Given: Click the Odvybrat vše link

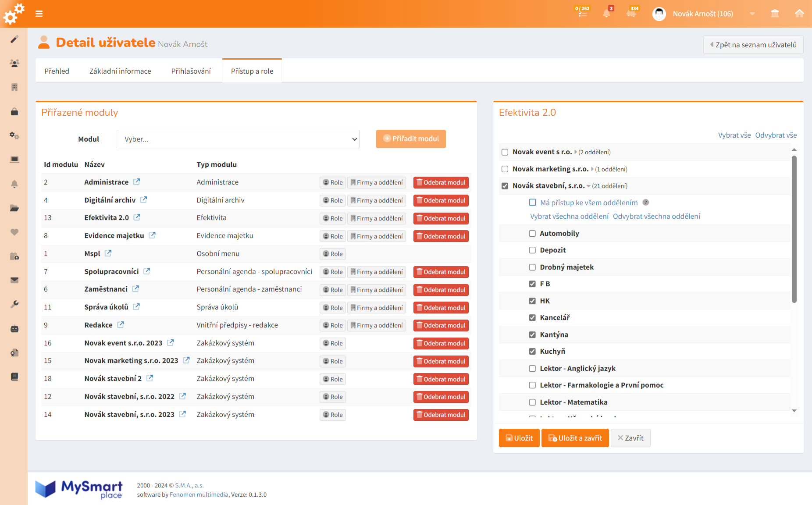Looking at the screenshot, I should pos(776,135).
